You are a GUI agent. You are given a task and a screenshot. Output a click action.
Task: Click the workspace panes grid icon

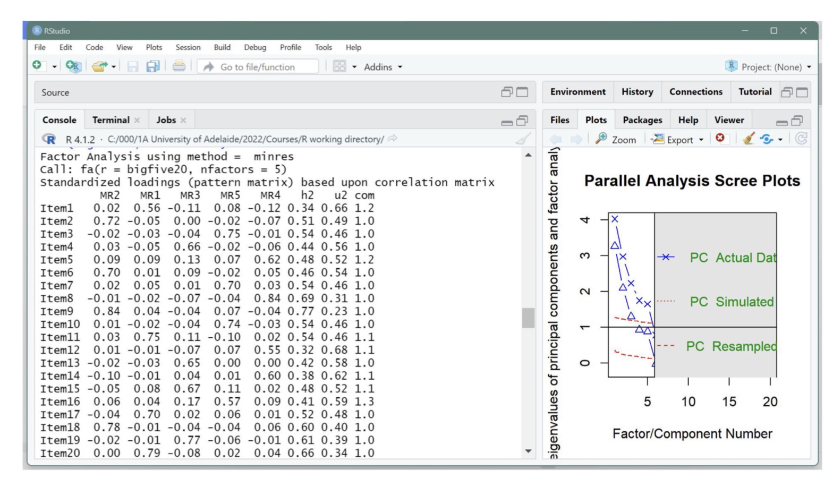point(339,66)
